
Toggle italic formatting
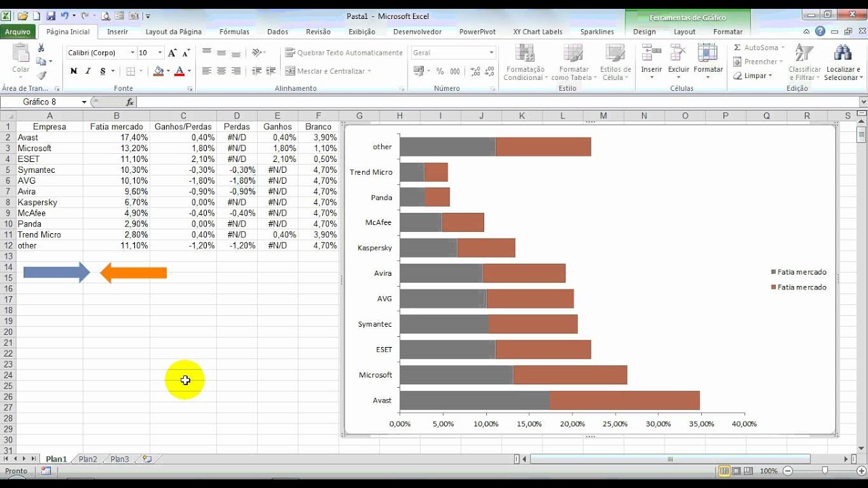point(88,71)
